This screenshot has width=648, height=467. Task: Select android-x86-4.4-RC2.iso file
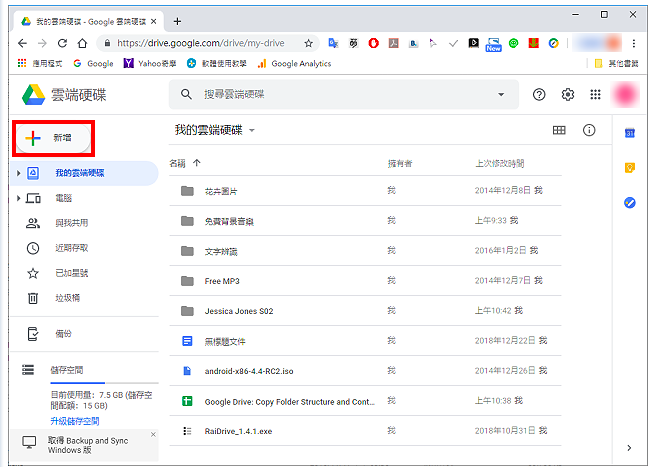pyautogui.click(x=365, y=371)
